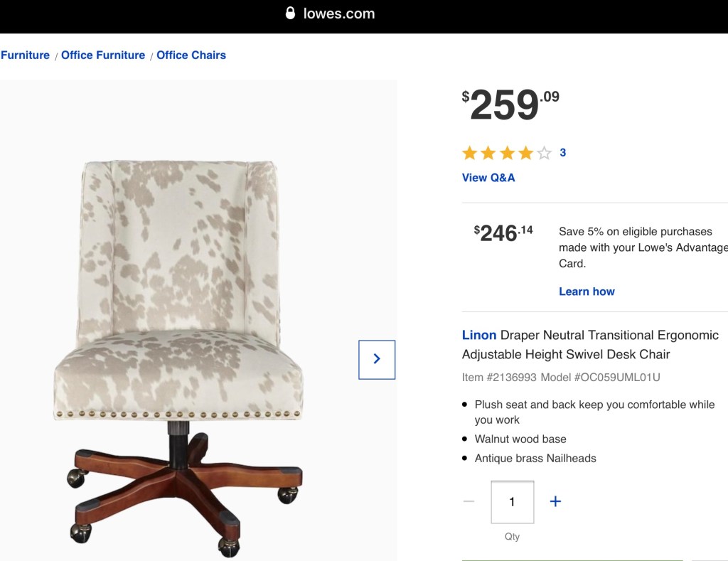Open the Office Furniture breadcrumb link
Viewport: 728px width, 561px height.
click(103, 55)
